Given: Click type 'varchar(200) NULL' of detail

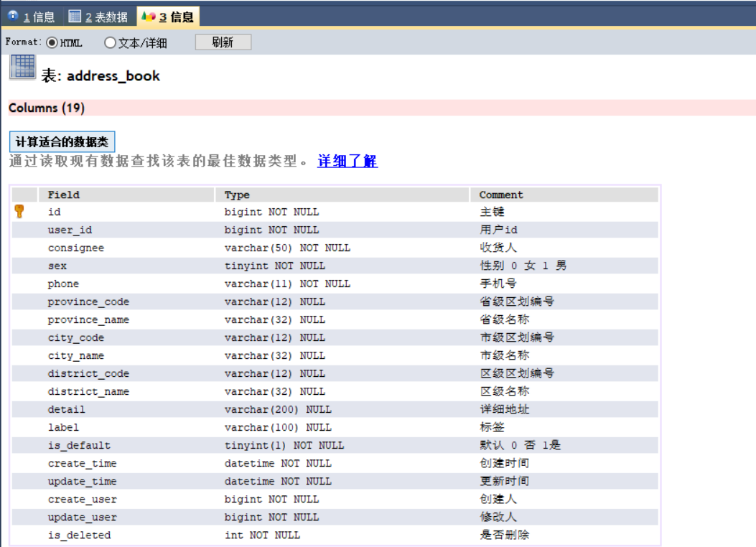Looking at the screenshot, I should point(278,409).
